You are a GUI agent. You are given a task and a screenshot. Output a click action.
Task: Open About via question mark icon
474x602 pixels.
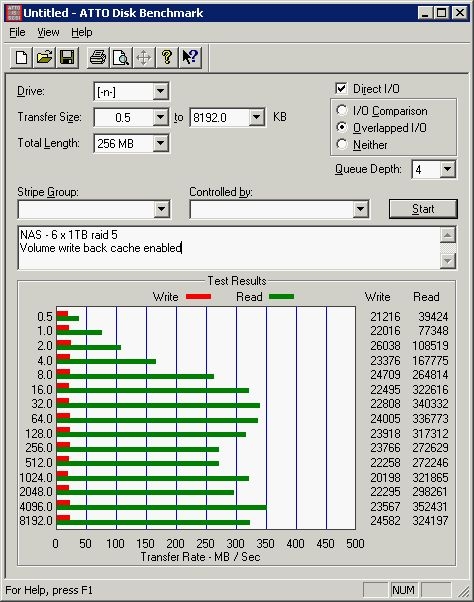tap(167, 58)
